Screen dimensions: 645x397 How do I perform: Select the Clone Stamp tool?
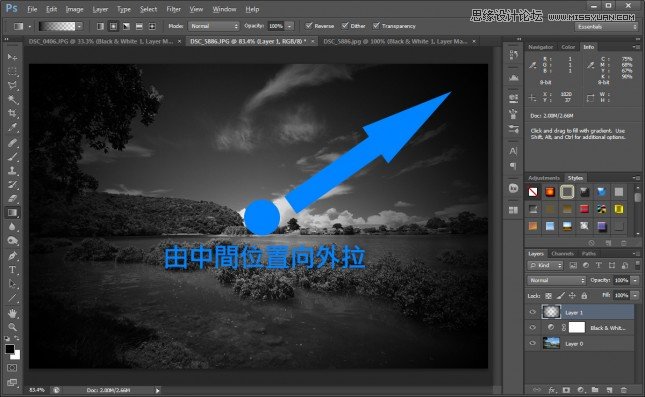(12, 170)
